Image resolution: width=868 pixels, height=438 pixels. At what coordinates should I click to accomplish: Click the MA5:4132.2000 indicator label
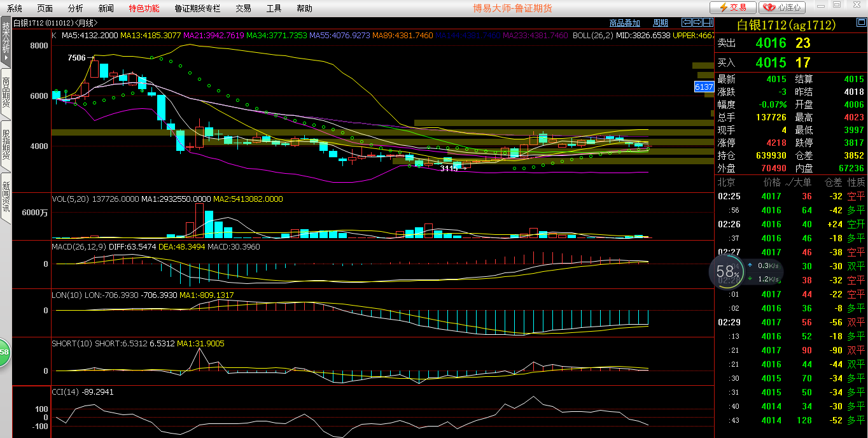pyautogui.click(x=89, y=36)
